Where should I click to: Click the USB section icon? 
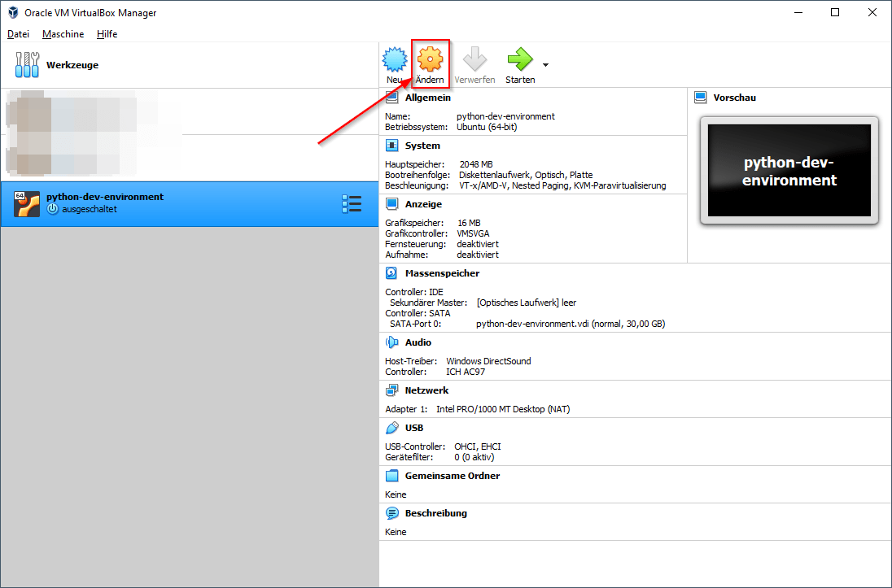[x=392, y=427]
